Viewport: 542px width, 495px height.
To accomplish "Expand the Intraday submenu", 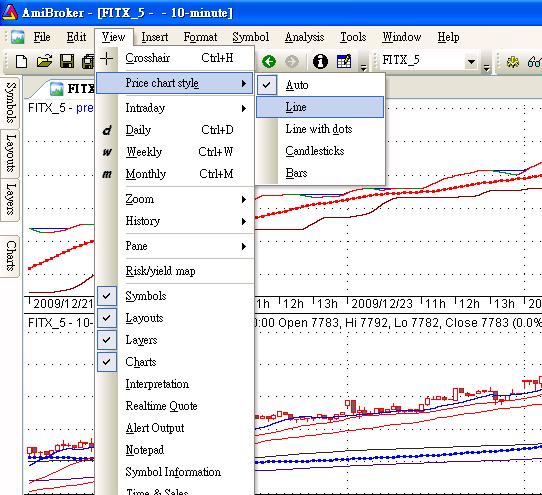I will (x=175, y=108).
